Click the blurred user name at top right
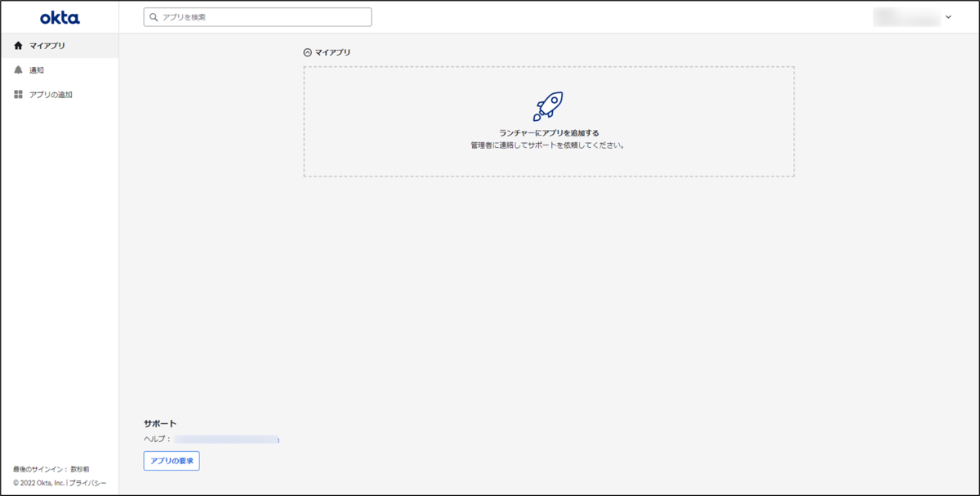 click(x=906, y=17)
